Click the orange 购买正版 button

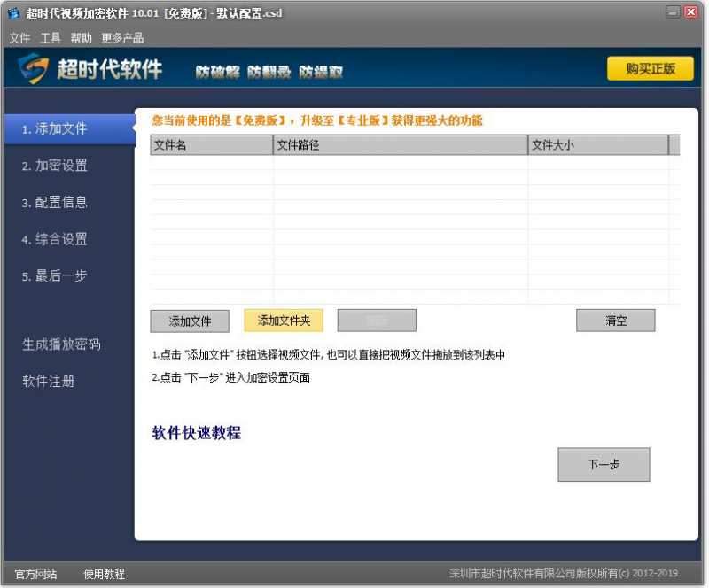[x=651, y=69]
